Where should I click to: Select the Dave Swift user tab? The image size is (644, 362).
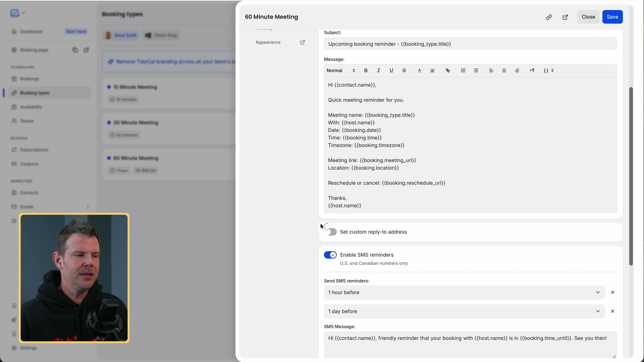pos(121,35)
